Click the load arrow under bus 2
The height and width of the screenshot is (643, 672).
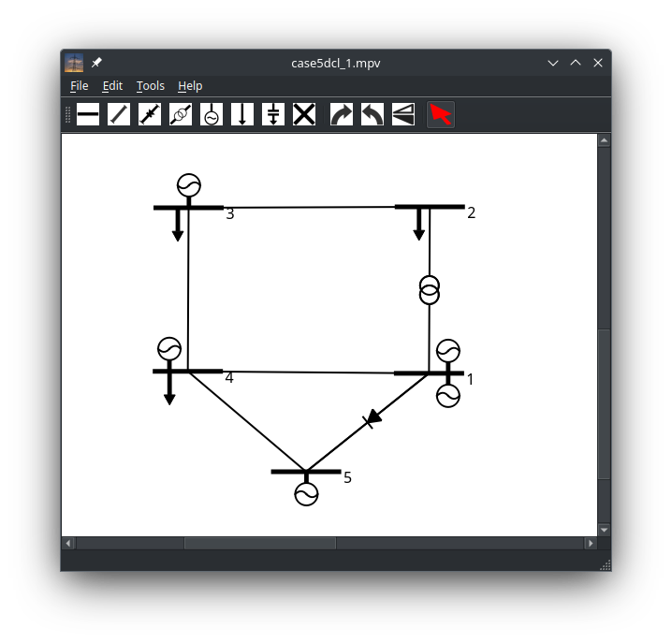coord(419,225)
